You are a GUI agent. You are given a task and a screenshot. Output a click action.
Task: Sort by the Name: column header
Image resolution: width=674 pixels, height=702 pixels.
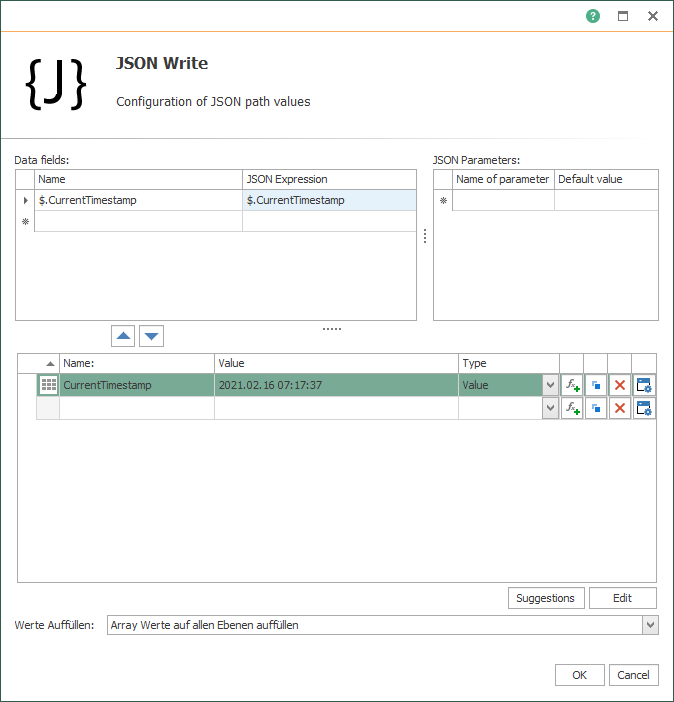click(137, 363)
